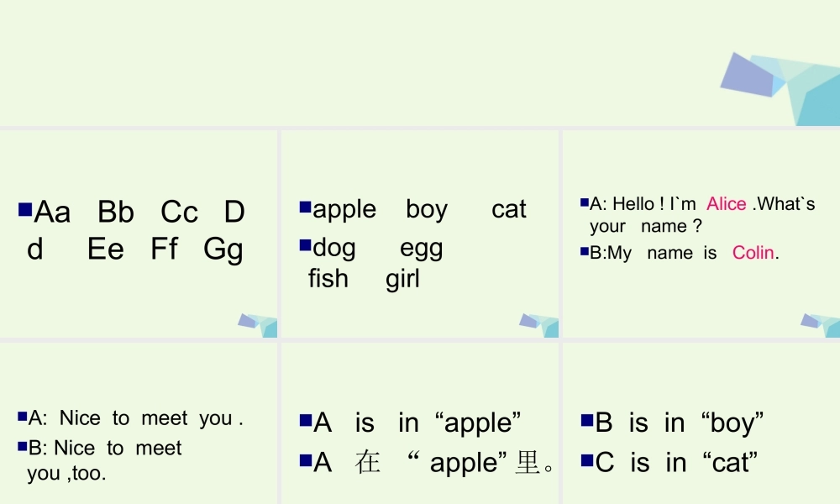Click the pink name "Alice"
The width and height of the screenshot is (840, 504).
727,204
